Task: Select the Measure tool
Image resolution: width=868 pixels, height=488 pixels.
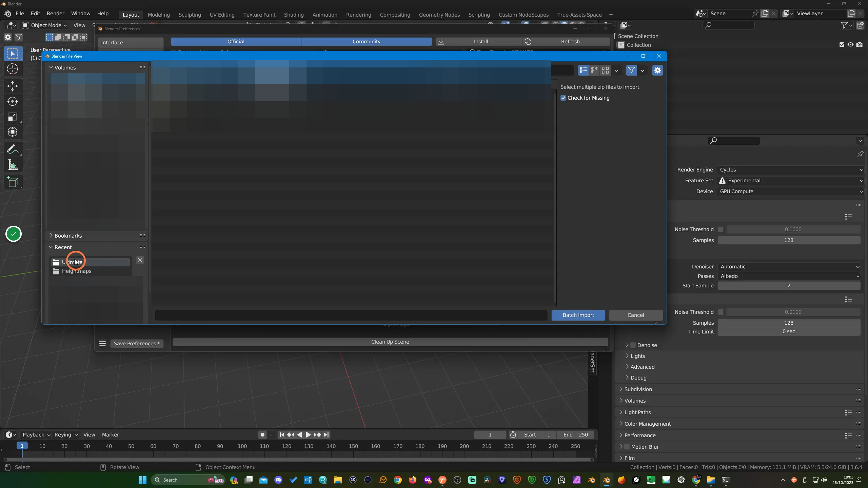Action: [13, 165]
